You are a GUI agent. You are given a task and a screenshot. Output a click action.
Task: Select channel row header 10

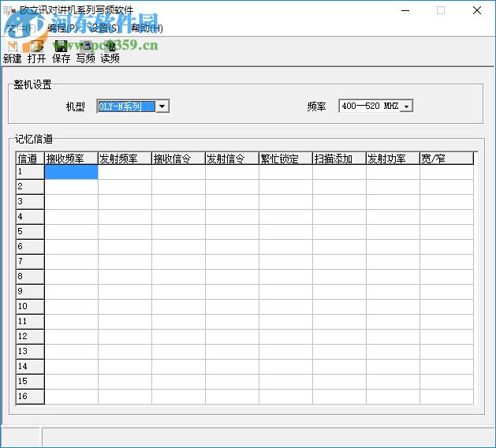coord(31,307)
